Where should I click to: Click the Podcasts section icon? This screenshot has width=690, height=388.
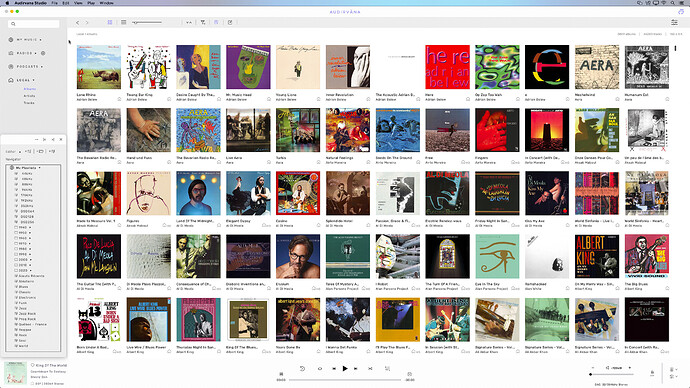11,66
